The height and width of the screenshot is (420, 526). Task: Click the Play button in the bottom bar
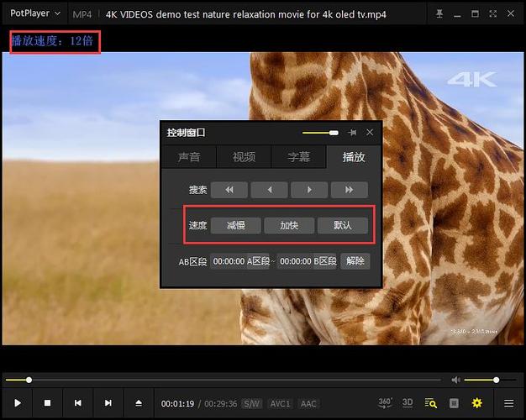click(18, 403)
